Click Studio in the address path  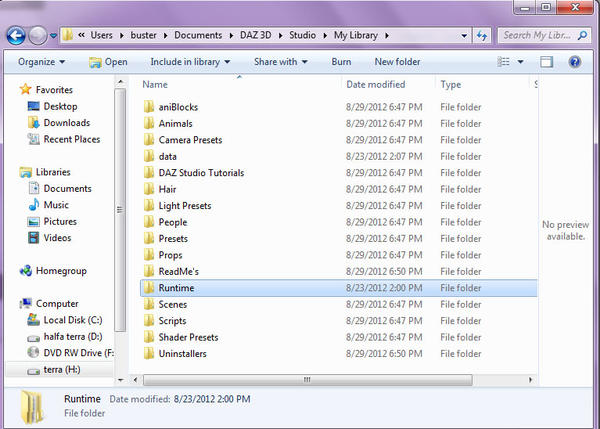302,35
